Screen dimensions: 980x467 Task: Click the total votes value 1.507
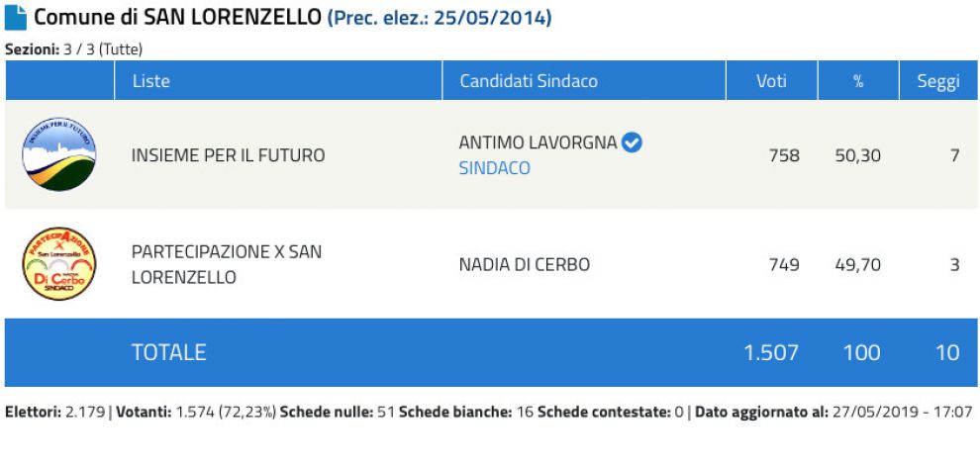tap(771, 352)
